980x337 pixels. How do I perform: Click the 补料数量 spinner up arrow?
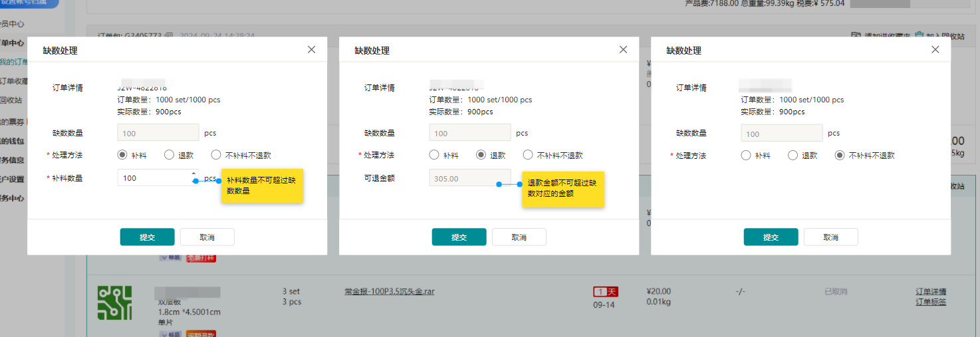193,174
